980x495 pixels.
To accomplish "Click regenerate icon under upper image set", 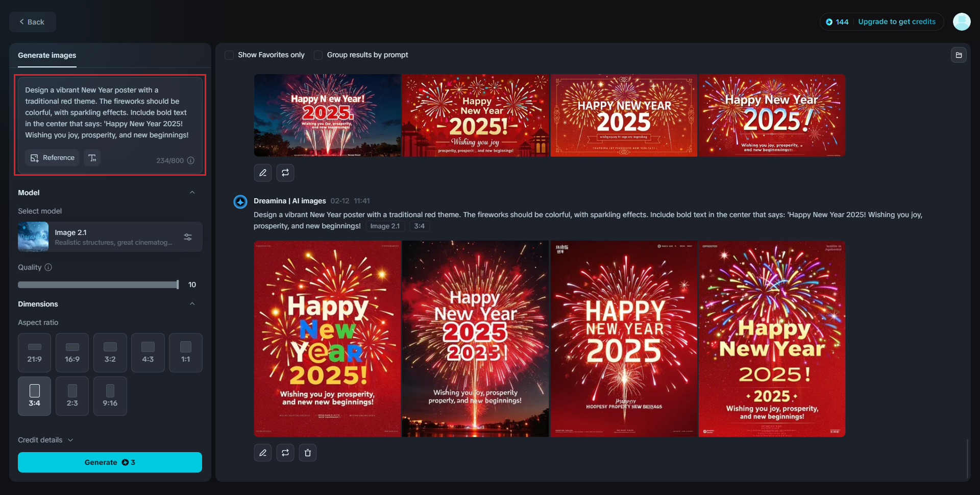I will tap(285, 173).
